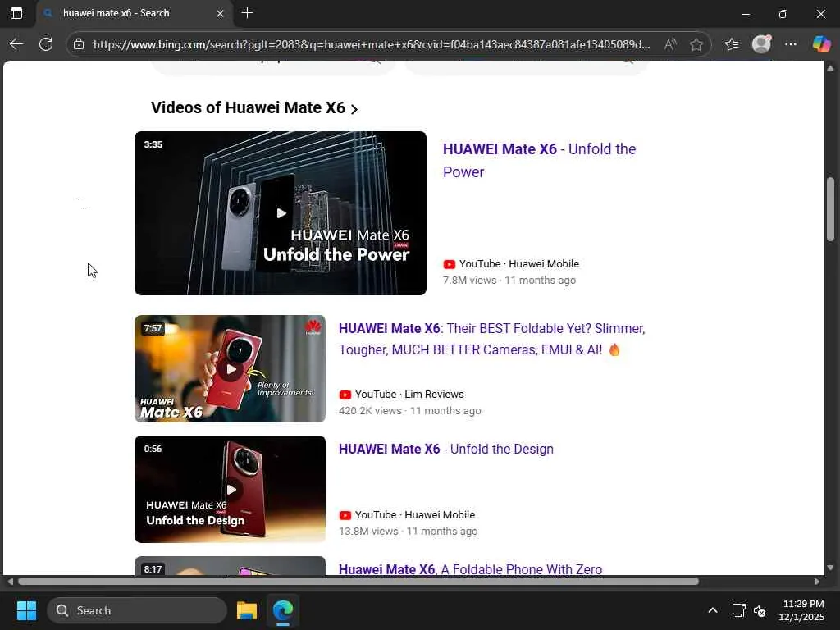Click the 3:35 duration badge

click(153, 144)
